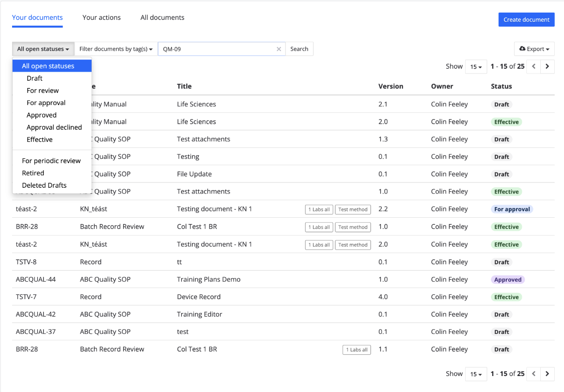
Task: Change top Show 15 page size dropdown
Action: pos(476,67)
